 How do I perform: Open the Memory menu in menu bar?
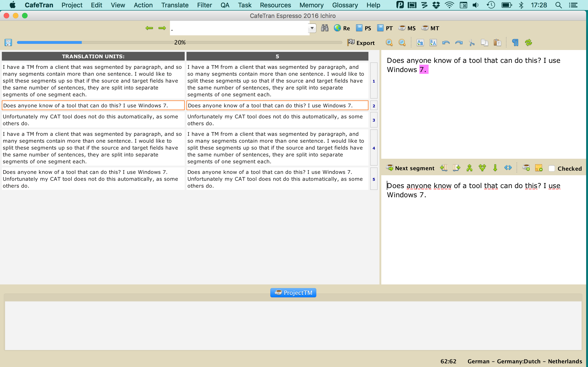pyautogui.click(x=311, y=5)
